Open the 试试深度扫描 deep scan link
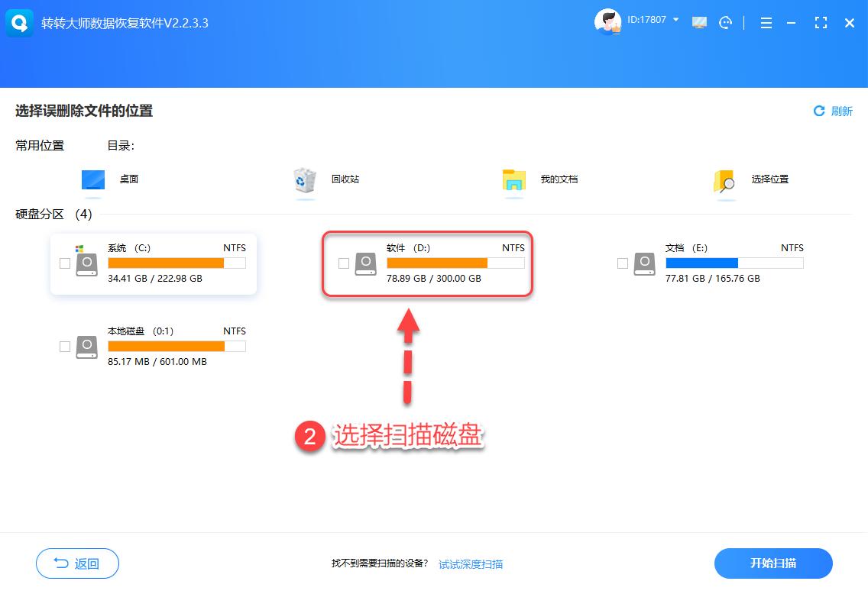868x594 pixels. click(470, 563)
